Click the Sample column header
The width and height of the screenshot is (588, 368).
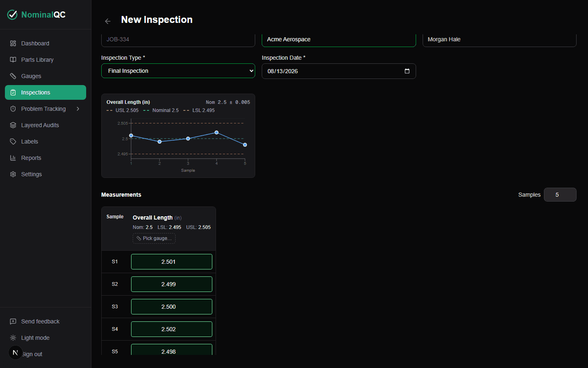click(x=115, y=217)
